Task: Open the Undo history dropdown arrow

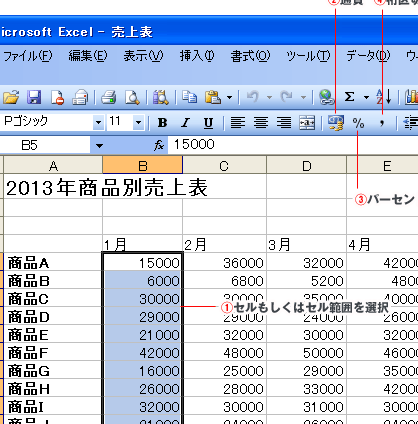Action: pyautogui.click(x=269, y=98)
